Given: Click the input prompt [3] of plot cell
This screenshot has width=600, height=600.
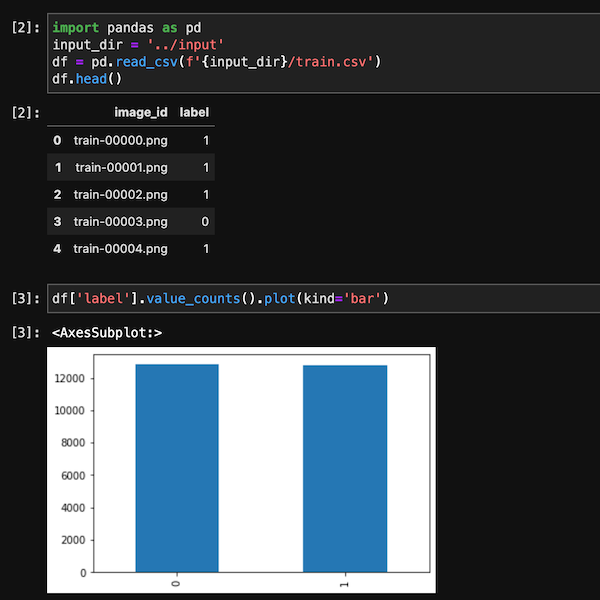Looking at the screenshot, I should click(x=26, y=298).
